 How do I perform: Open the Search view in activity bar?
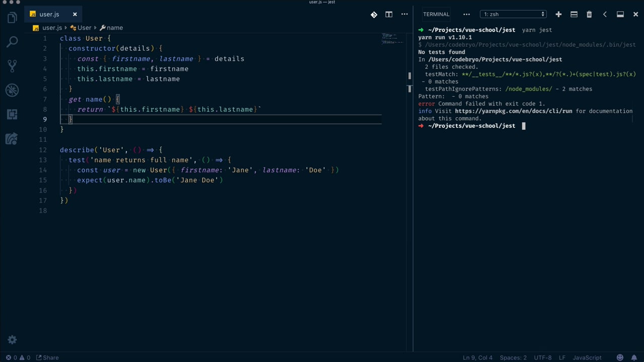(12, 42)
